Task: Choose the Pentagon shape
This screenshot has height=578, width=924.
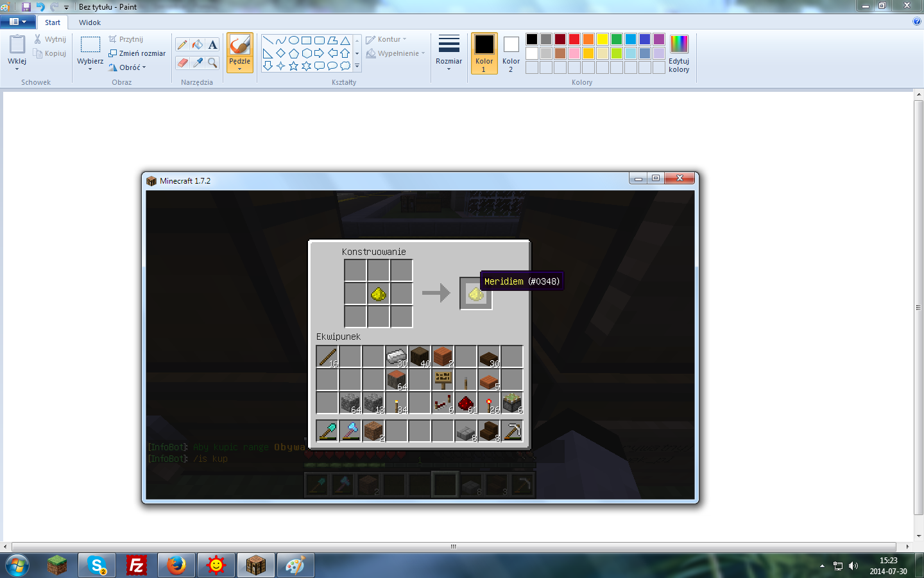Action: coord(294,53)
